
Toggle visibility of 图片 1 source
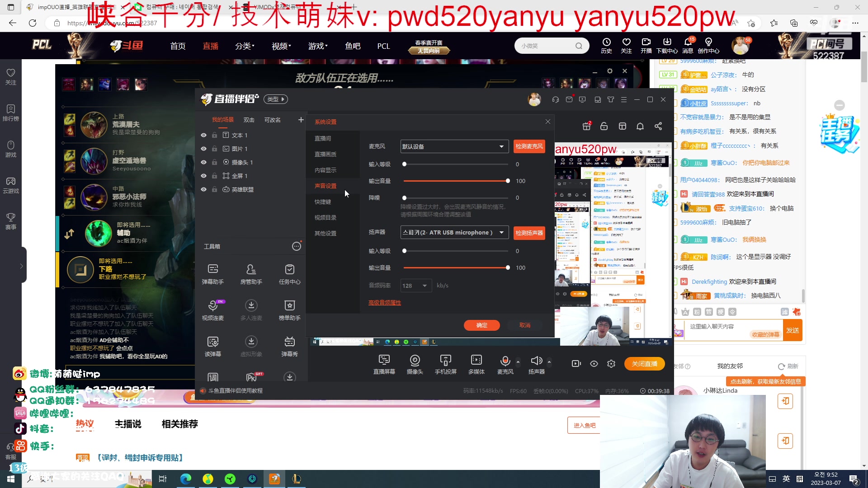pos(203,149)
